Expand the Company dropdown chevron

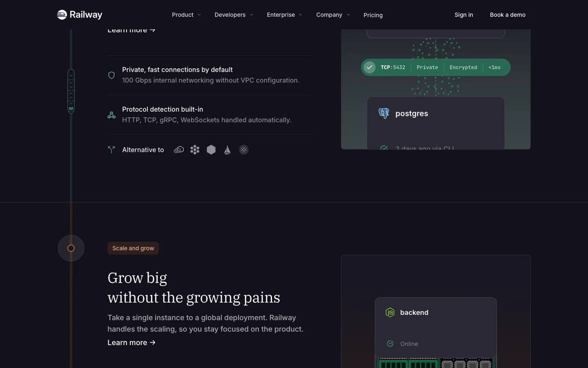[348, 15]
